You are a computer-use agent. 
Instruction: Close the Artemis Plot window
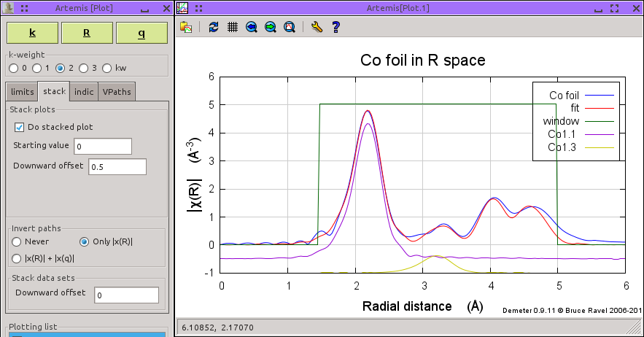tap(166, 8)
